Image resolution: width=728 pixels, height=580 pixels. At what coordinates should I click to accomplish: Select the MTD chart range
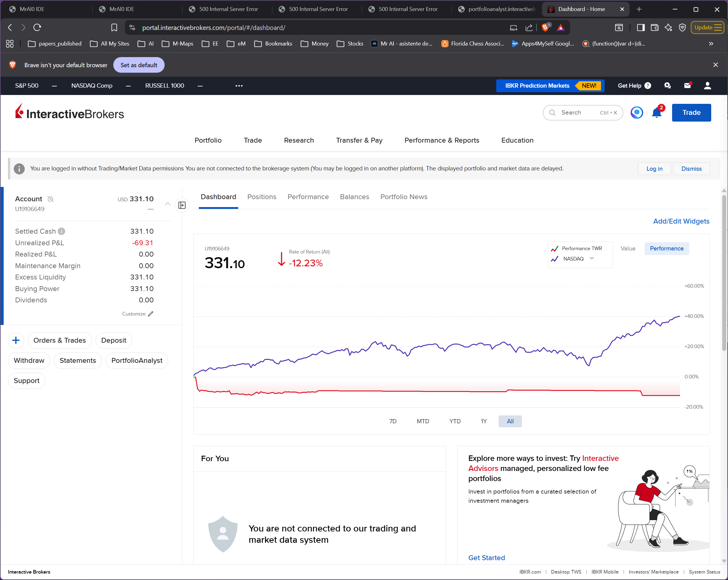[x=423, y=421]
